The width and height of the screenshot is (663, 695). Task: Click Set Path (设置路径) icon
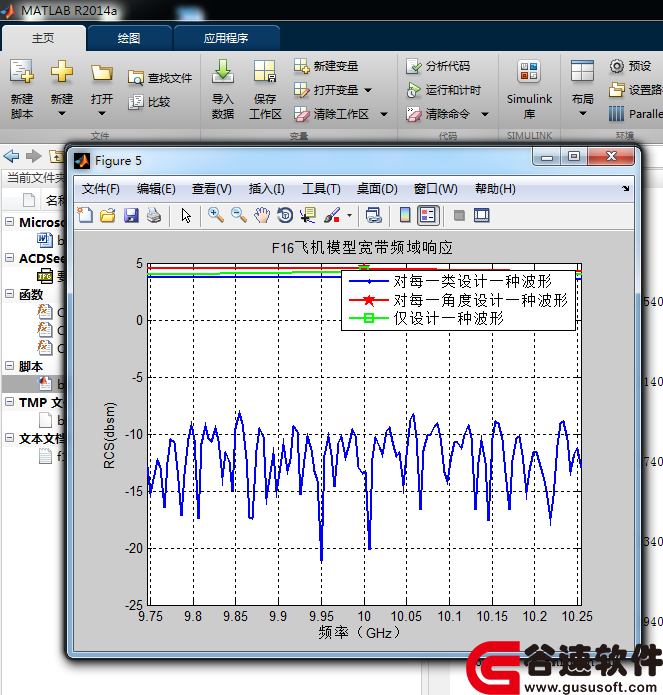pos(616,90)
